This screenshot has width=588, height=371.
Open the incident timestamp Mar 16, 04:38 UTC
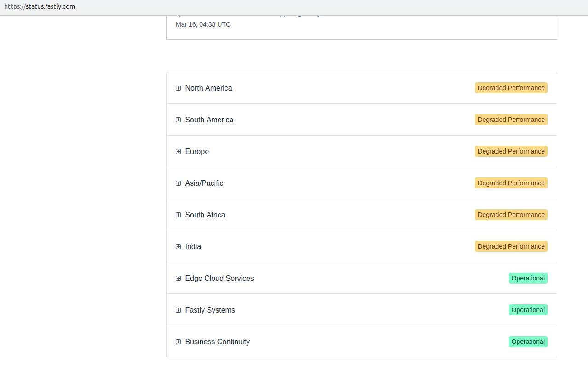[203, 24]
